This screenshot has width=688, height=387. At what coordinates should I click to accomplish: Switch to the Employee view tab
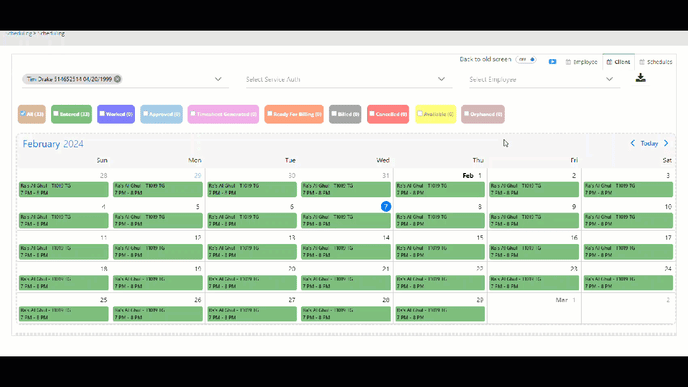pyautogui.click(x=581, y=62)
